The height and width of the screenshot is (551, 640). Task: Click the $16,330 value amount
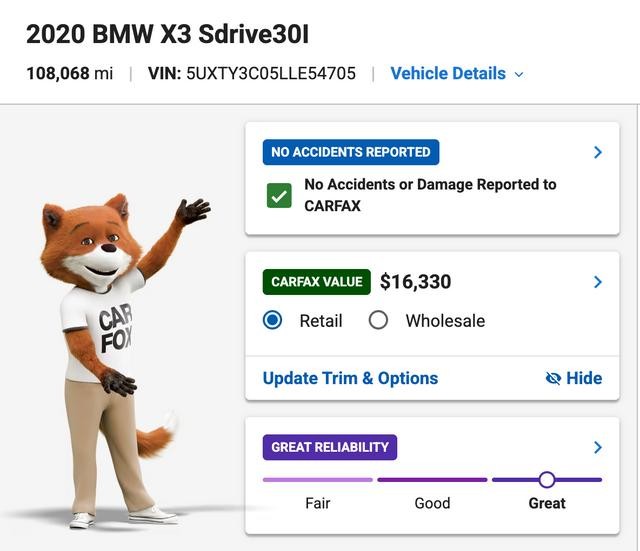point(416,282)
